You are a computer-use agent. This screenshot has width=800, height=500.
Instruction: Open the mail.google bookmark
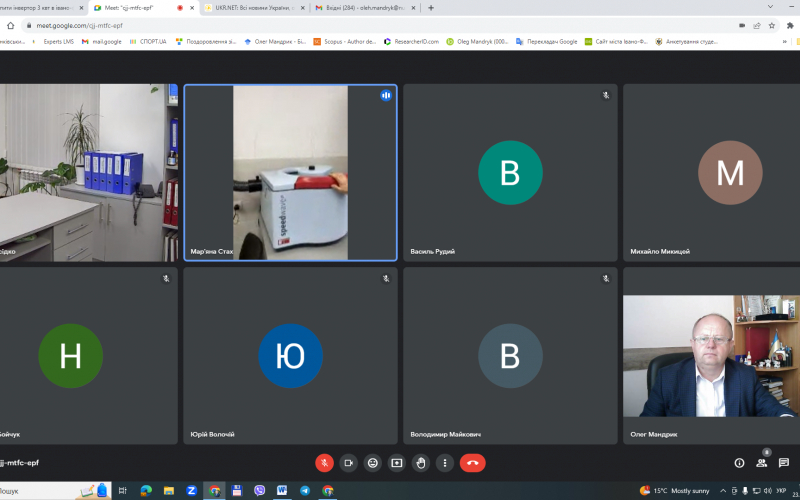click(102, 42)
